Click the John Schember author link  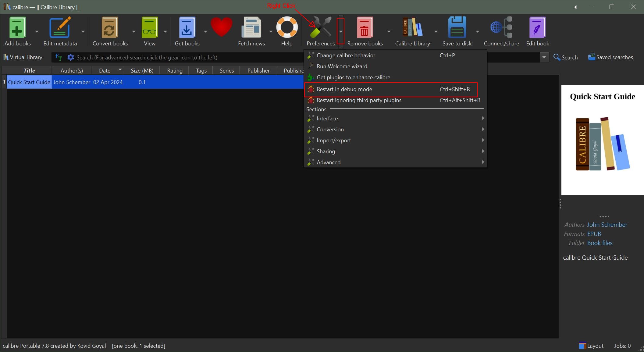[607, 225]
